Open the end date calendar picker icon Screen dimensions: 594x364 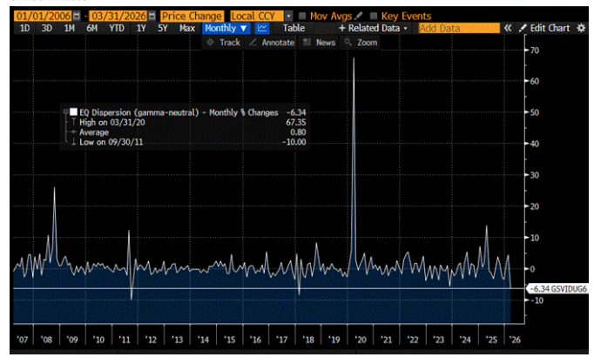152,17
